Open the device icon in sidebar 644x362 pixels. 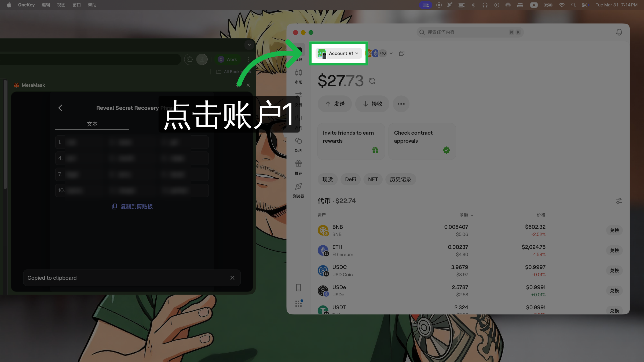pyautogui.click(x=298, y=288)
